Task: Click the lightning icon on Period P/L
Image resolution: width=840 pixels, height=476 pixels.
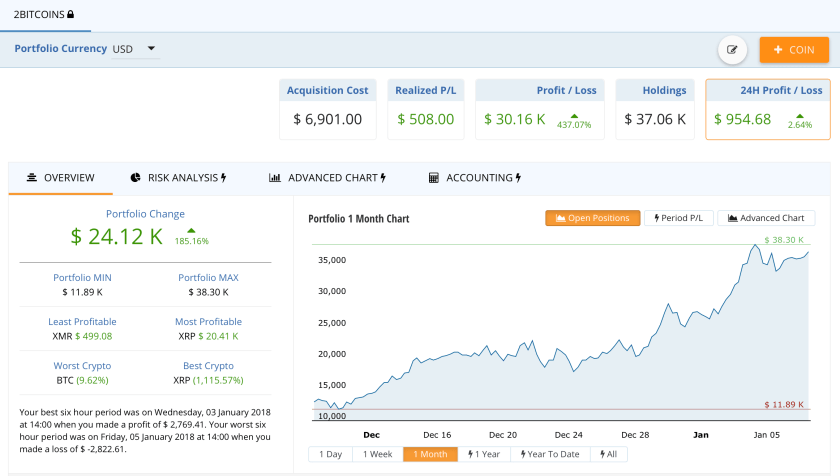Action: [x=657, y=218]
